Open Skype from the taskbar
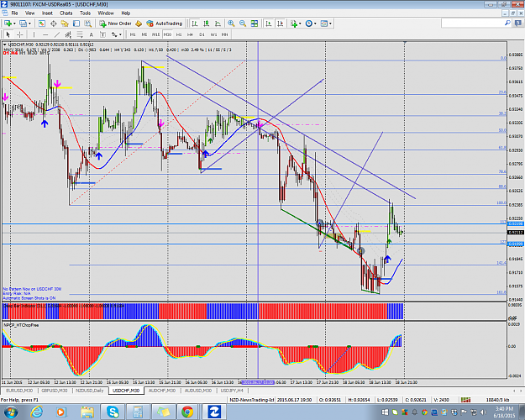The height and width of the screenshot is (420, 525). [x=113, y=412]
